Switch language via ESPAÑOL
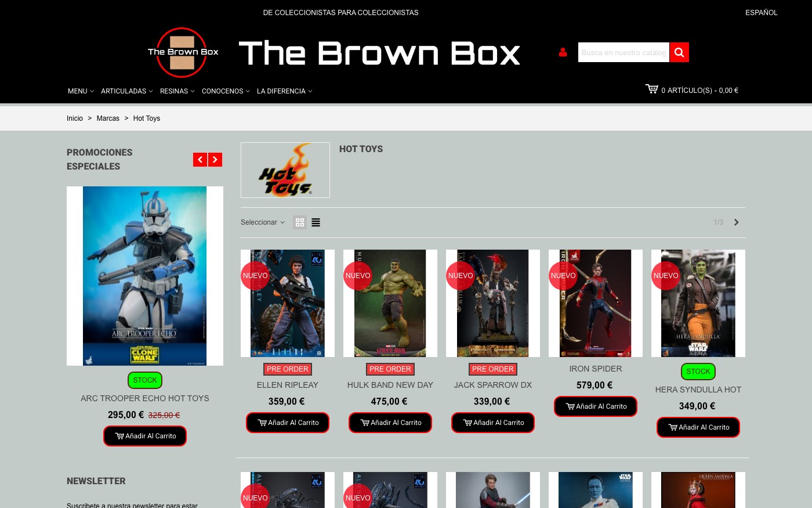Screen dimensions: 812x508 tap(761, 12)
